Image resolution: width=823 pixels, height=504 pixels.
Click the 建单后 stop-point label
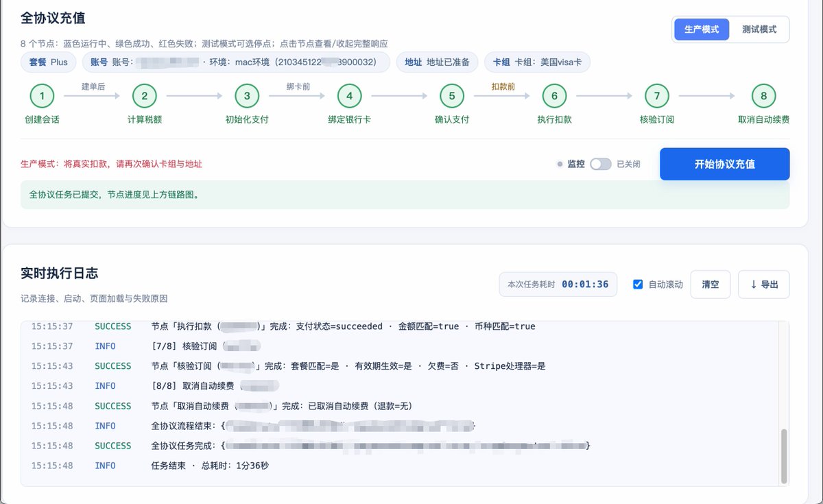(93, 87)
